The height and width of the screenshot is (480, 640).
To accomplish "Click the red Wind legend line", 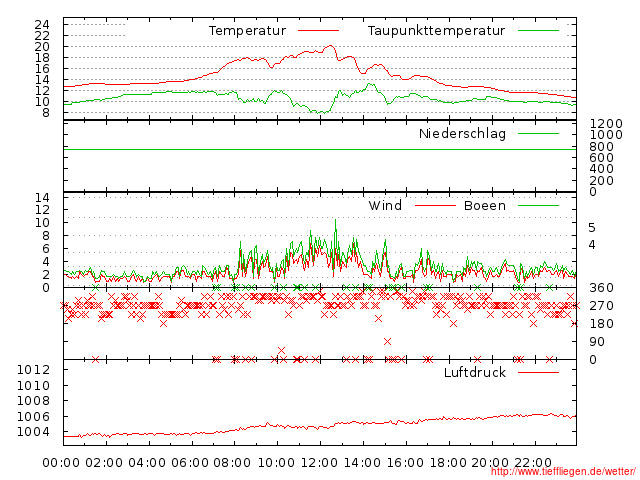I will tap(435, 205).
